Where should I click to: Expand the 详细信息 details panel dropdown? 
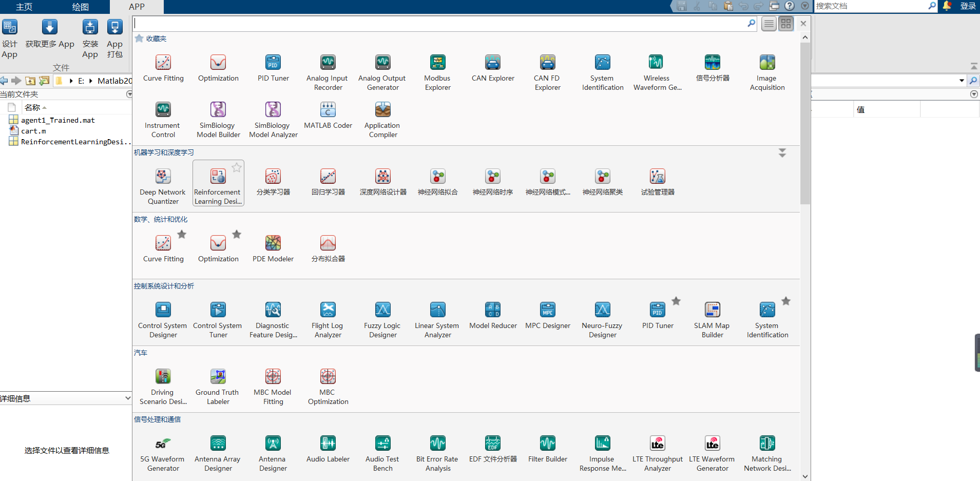[x=128, y=398]
